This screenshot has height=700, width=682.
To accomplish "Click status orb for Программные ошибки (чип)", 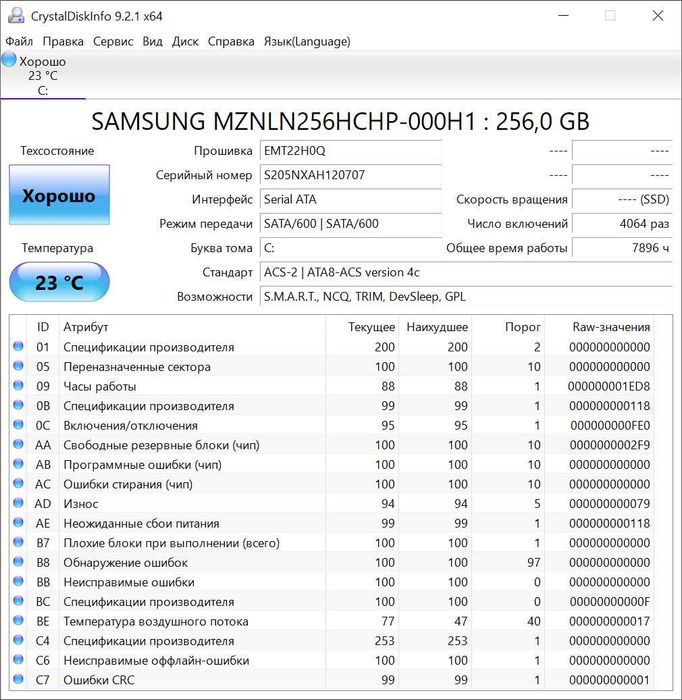I will click(x=18, y=464).
